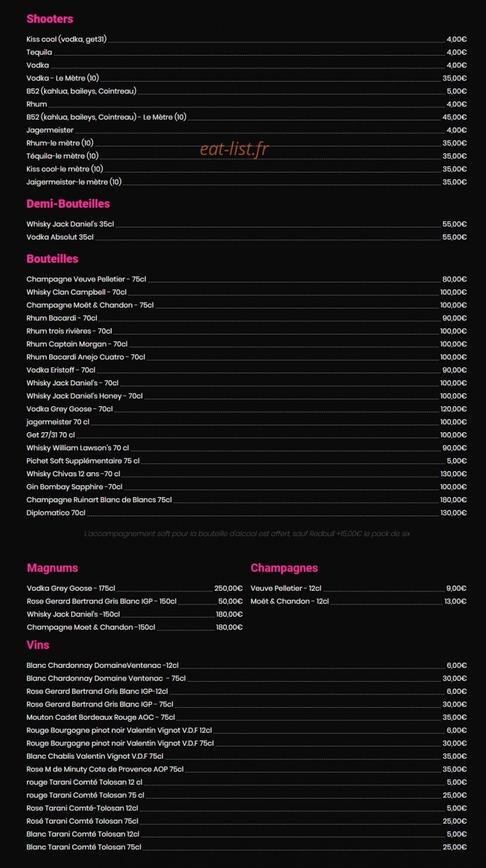Click Diplomatico 70cl
Viewport: 486px width, 868px height.
click(x=246, y=513)
